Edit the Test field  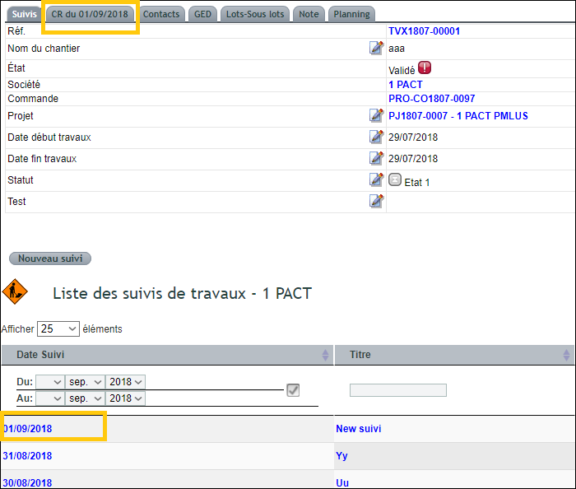[x=376, y=201]
